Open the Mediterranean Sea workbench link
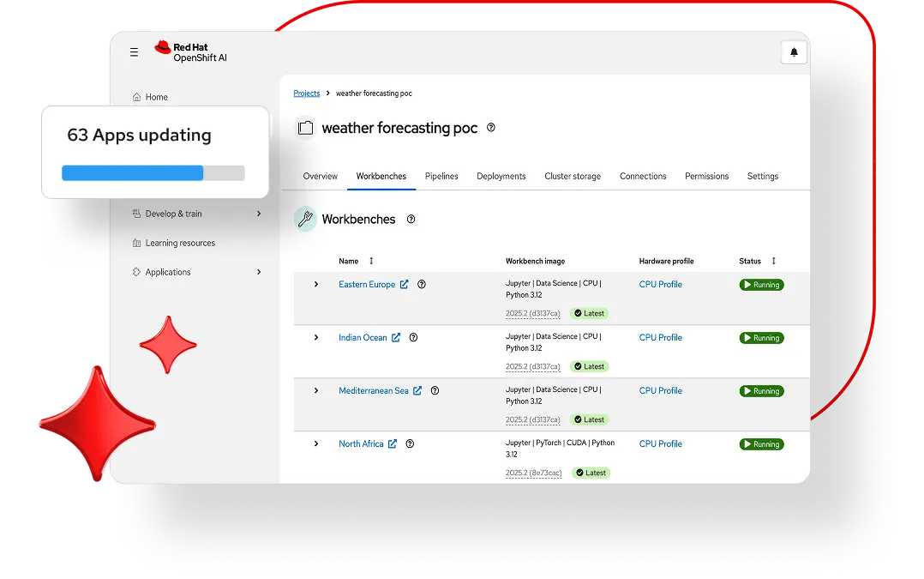Viewport: 924px width, 579px height. [373, 390]
